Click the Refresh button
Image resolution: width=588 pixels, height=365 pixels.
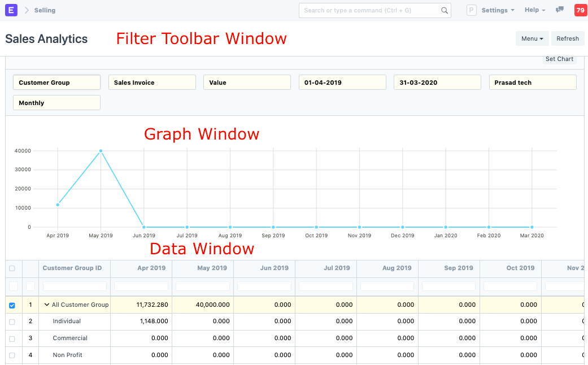(x=567, y=38)
